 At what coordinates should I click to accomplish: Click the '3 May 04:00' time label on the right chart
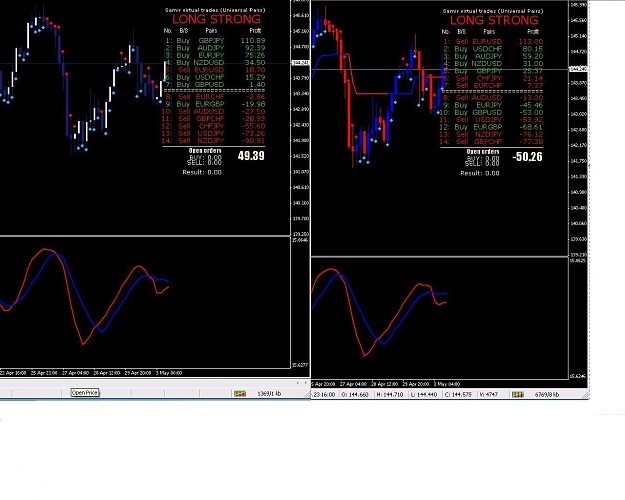(x=447, y=384)
